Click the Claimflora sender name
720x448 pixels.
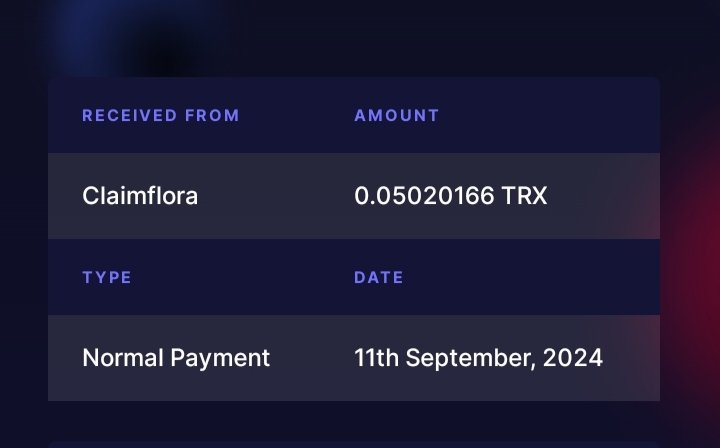[x=140, y=196]
